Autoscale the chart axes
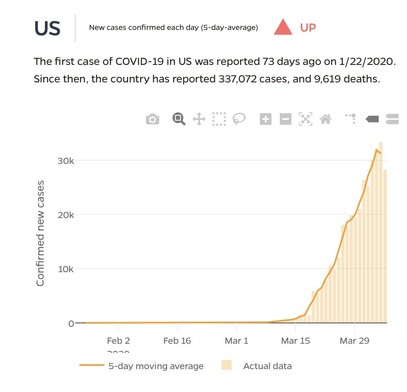Image resolution: width=407 pixels, height=392 pixels. point(306,119)
